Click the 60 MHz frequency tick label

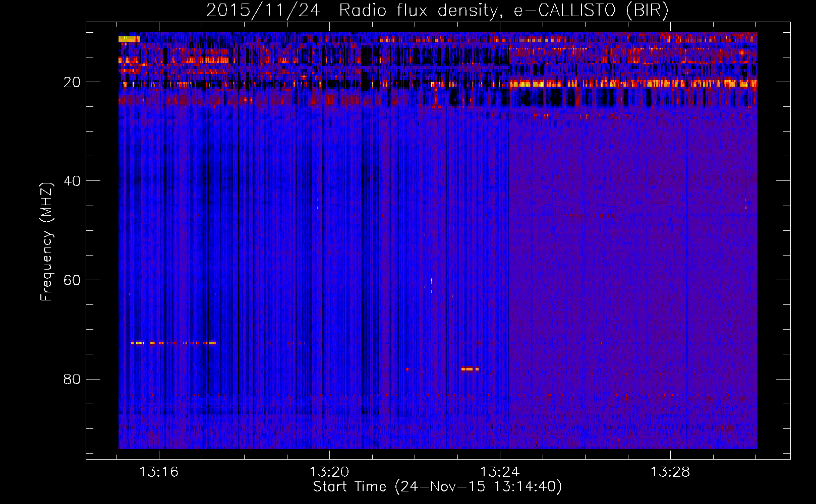73,280
